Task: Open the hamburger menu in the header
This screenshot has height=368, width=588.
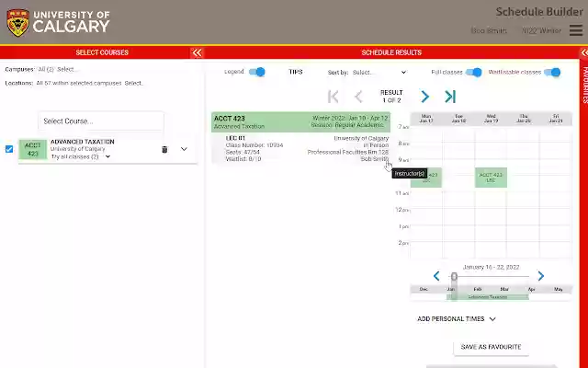Action: (576, 30)
